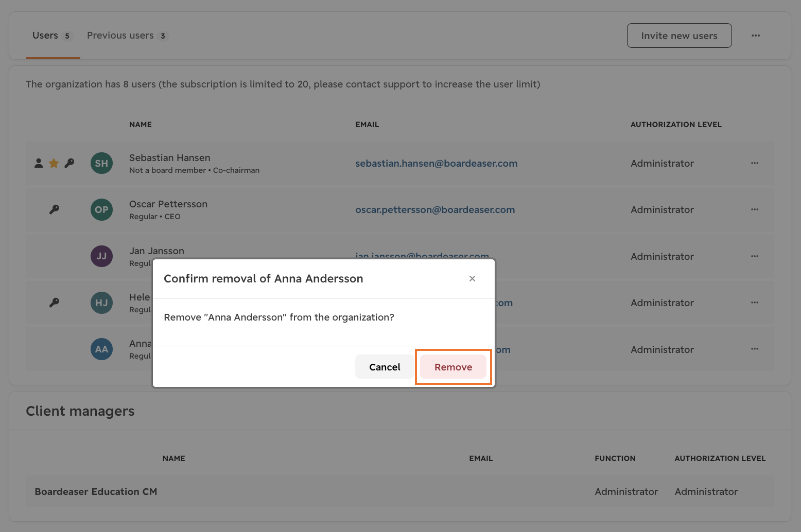Image resolution: width=801 pixels, height=532 pixels.
Task: Cancel the removal dialog
Action: 385,367
